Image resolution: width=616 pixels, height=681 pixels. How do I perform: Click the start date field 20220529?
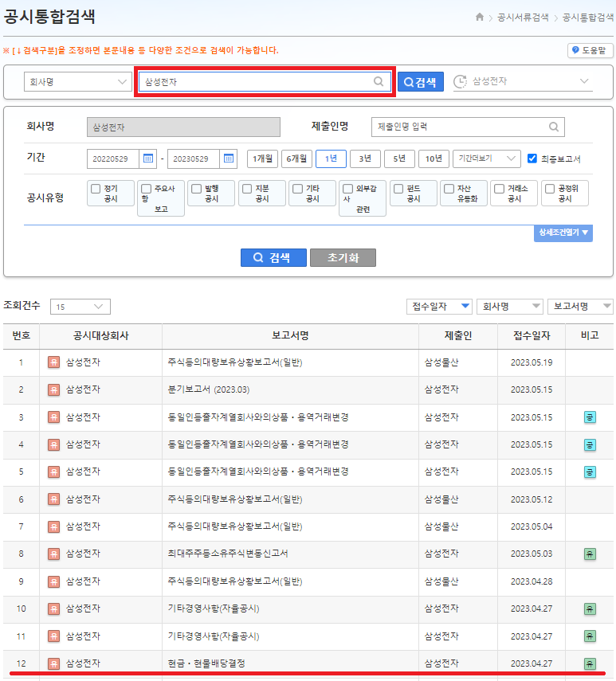coord(113,159)
